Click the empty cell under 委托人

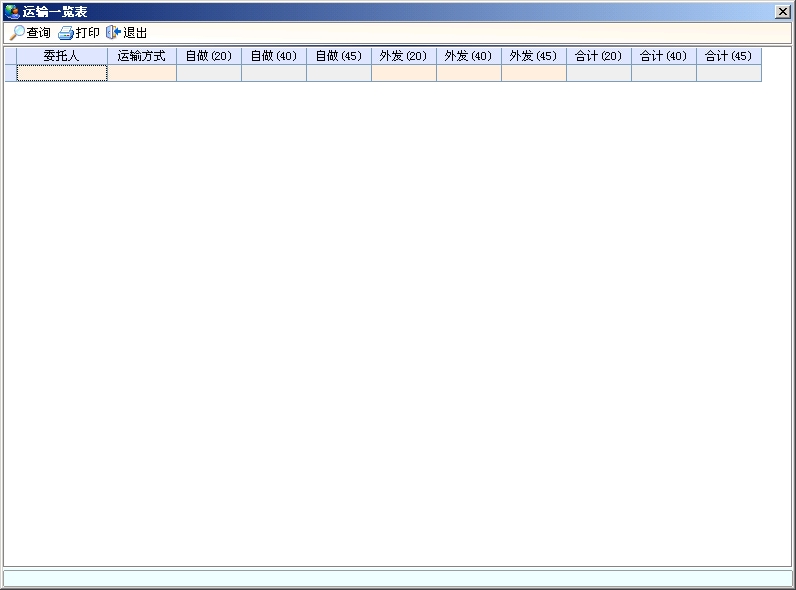pos(62,73)
